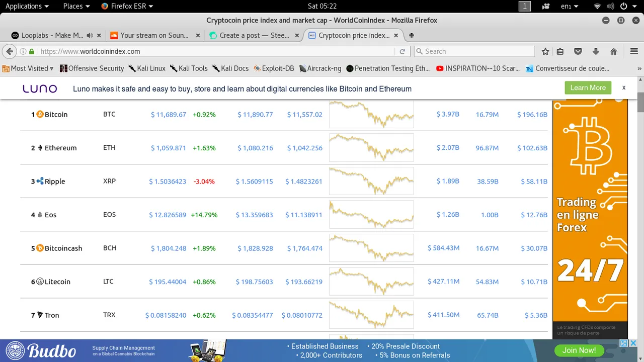Click Ripple change value -3.04%
The height and width of the screenshot is (362, 644).
coord(204,182)
